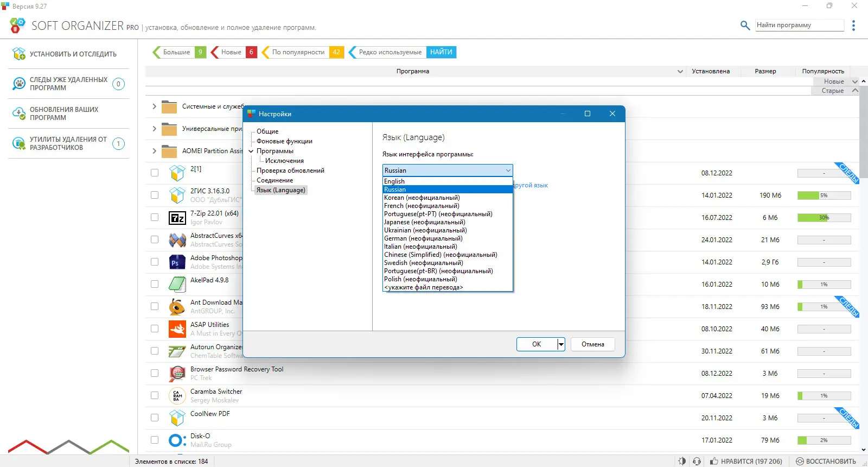Click the AOMEI Partition Assistant folder icon
This screenshot has height=467, width=868.
pos(169,152)
